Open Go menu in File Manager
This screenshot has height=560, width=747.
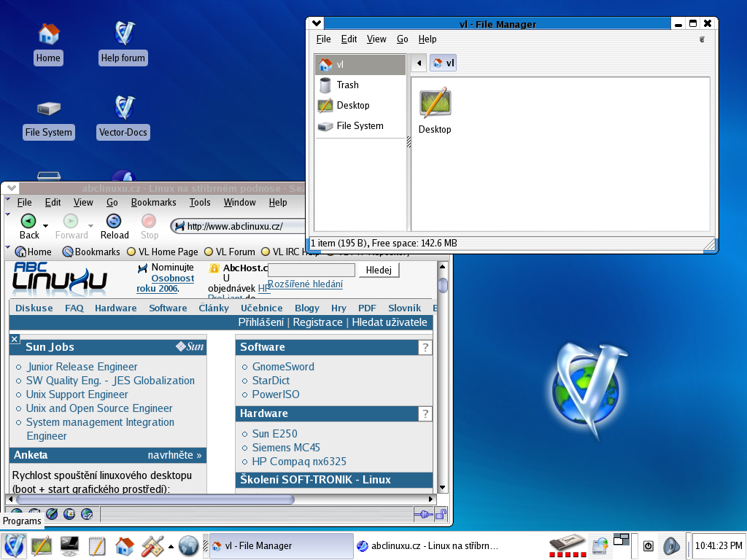point(403,39)
